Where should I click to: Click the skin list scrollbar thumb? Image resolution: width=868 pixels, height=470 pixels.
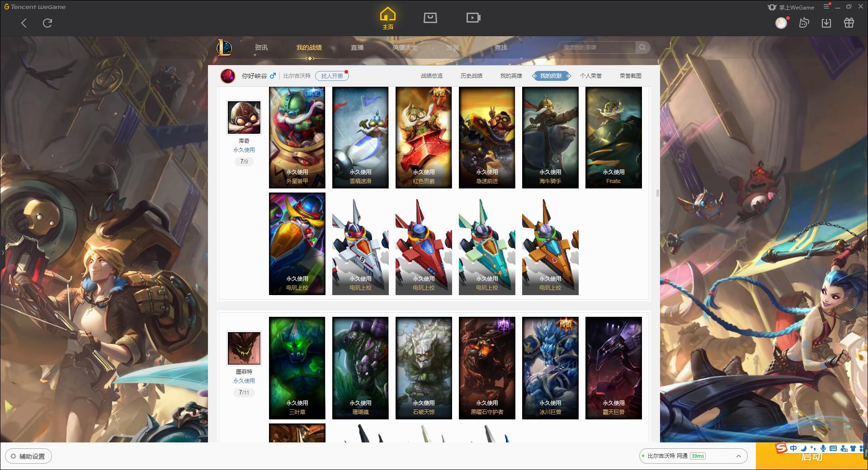(x=657, y=193)
